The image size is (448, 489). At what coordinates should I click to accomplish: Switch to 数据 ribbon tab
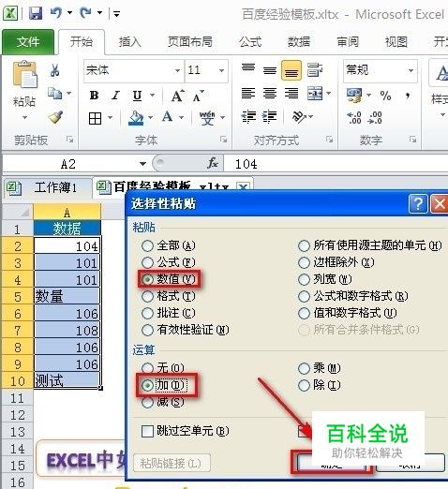point(299,41)
